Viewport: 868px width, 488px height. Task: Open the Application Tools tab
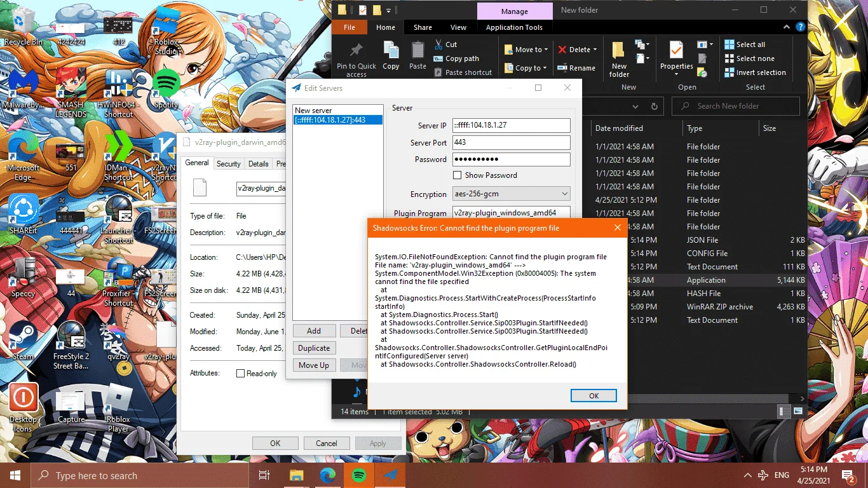pos(514,27)
